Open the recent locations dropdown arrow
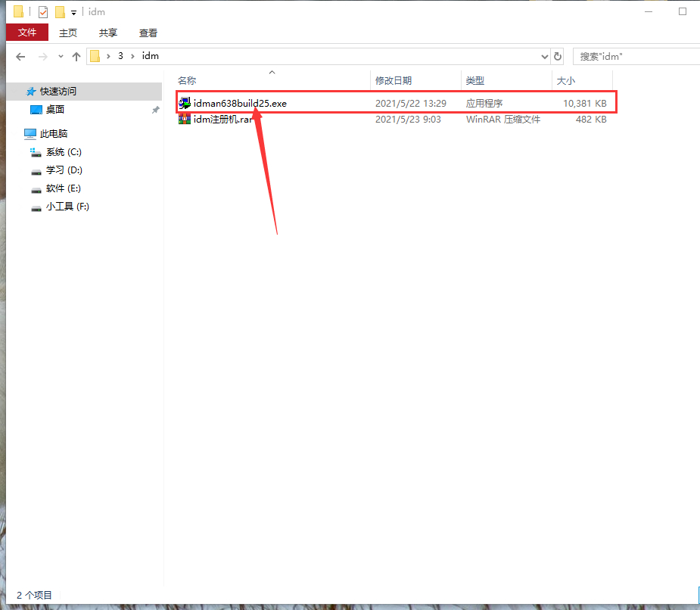Image resolution: width=700 pixels, height=610 pixels. (x=61, y=57)
